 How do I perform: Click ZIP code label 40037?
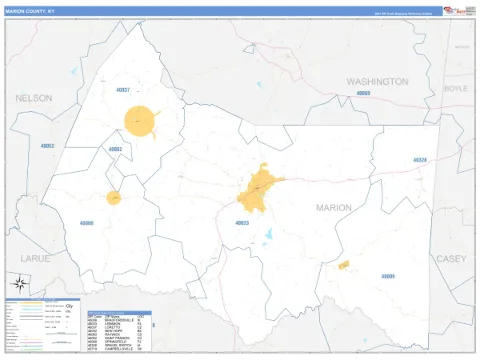pyautogui.click(x=123, y=90)
